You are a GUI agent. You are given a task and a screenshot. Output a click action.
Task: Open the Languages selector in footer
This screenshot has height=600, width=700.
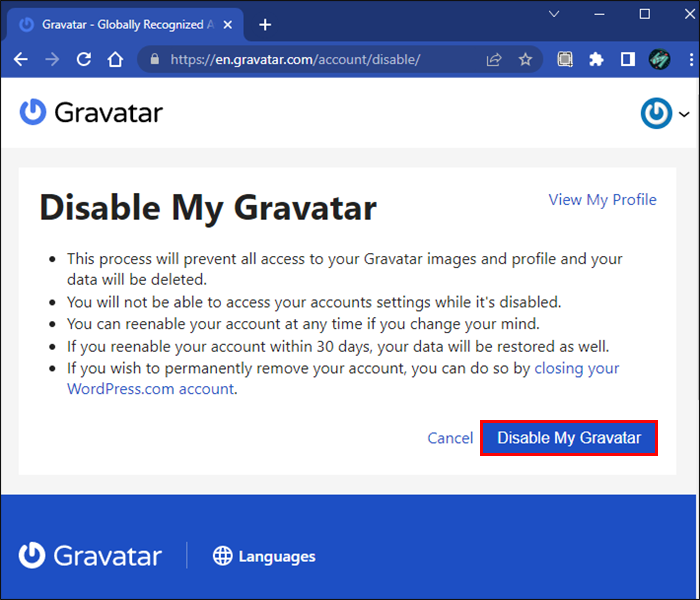click(x=264, y=556)
